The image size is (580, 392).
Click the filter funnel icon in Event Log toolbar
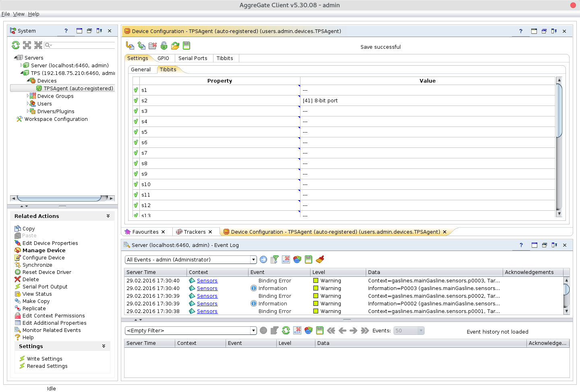275,259
